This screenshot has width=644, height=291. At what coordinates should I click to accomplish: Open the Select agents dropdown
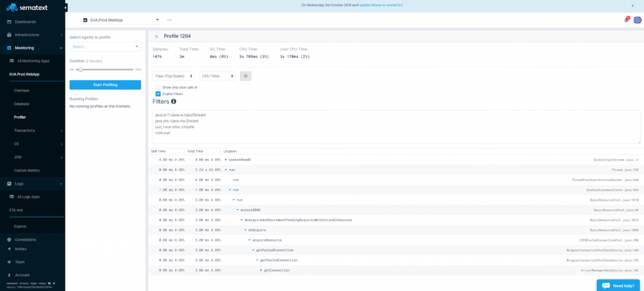105,47
